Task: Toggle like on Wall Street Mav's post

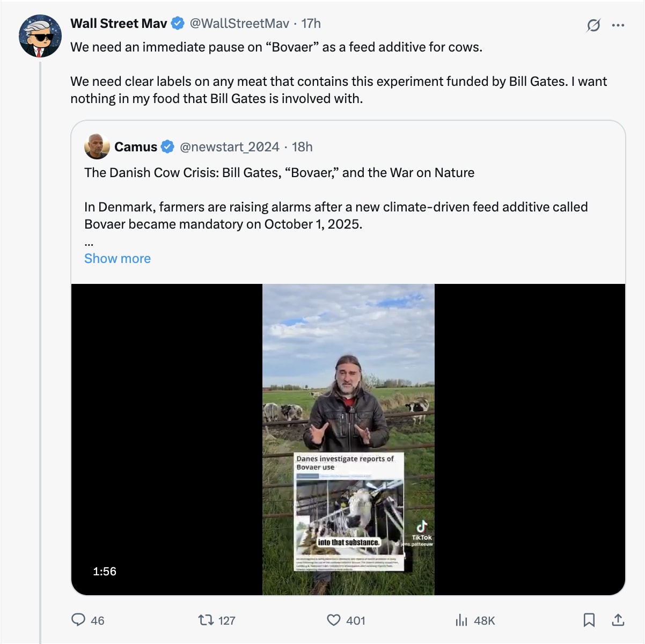Action: tap(335, 620)
